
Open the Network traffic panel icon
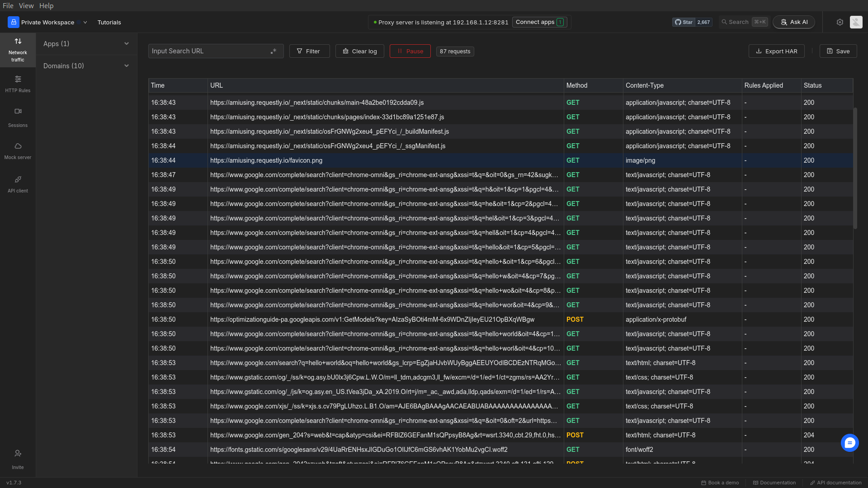[18, 42]
